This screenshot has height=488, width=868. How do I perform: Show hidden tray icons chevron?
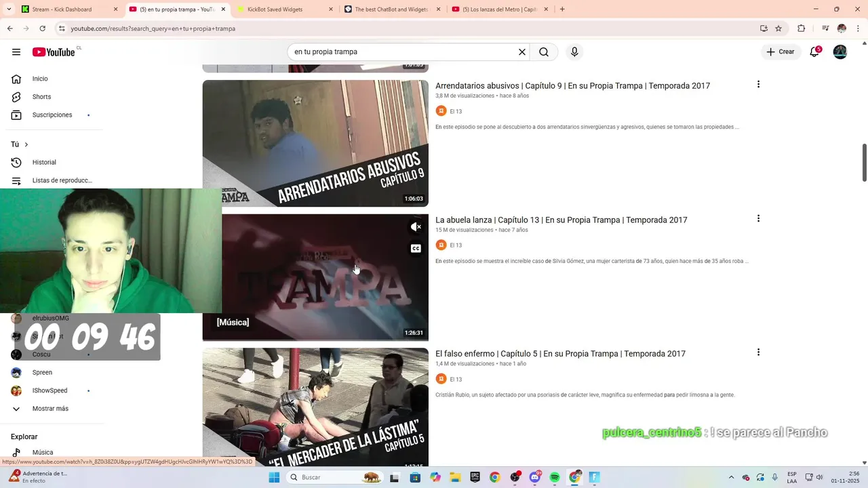point(731,477)
